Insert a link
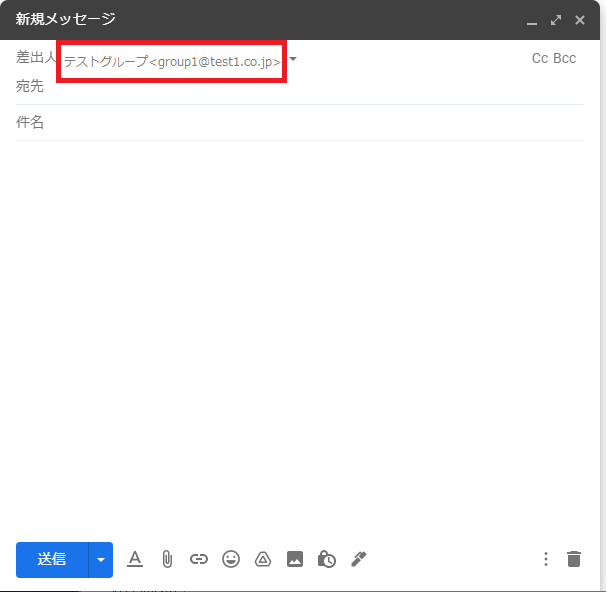This screenshot has height=598, width=607. [x=199, y=559]
